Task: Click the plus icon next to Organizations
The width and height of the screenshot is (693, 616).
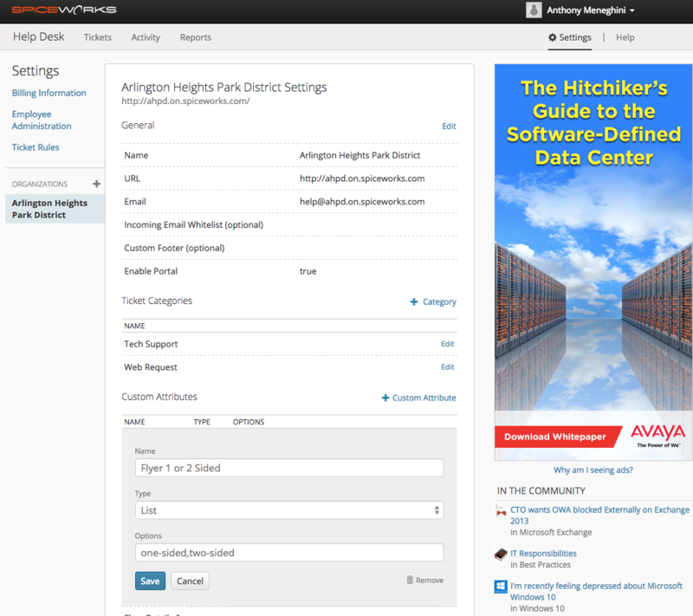Action: (95, 184)
